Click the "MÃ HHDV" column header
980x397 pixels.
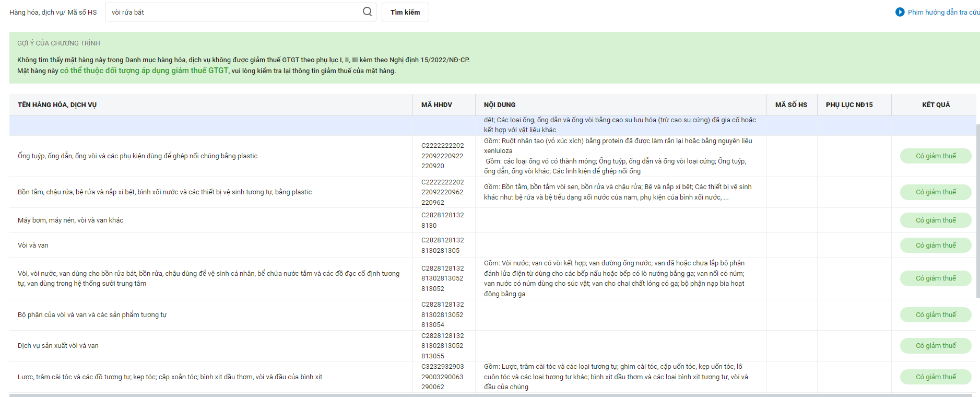tap(436, 105)
